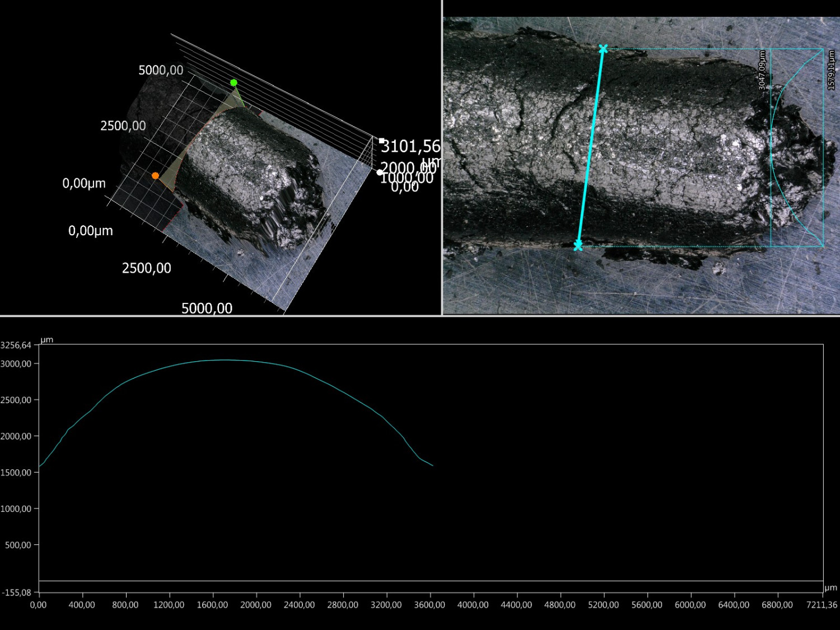Select the cyan profile measurement line
This screenshot has width=840, height=630.
[x=590, y=147]
